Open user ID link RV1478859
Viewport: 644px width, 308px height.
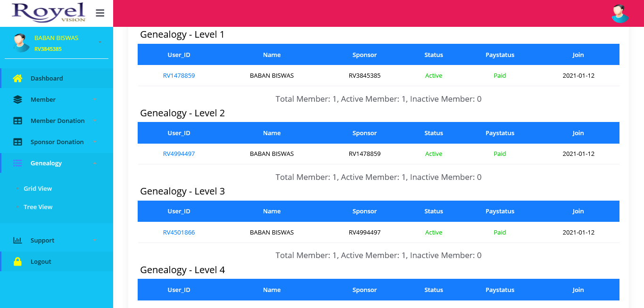click(179, 75)
